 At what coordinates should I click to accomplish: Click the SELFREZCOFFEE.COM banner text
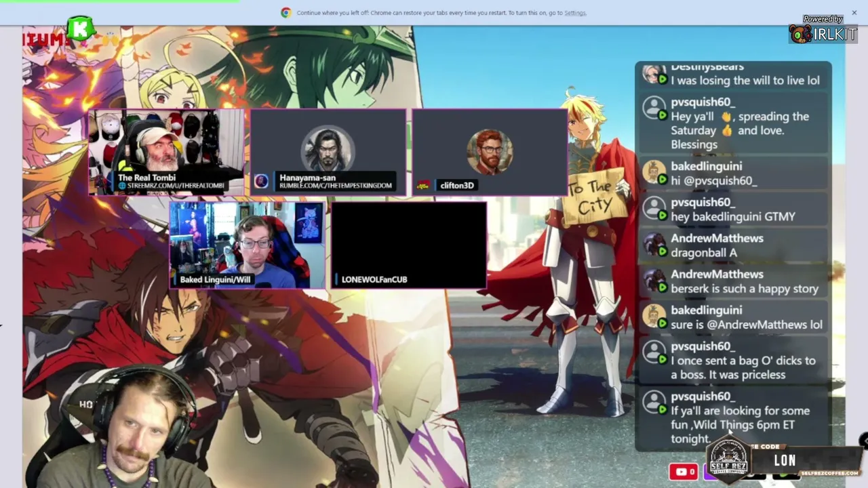pos(829,473)
